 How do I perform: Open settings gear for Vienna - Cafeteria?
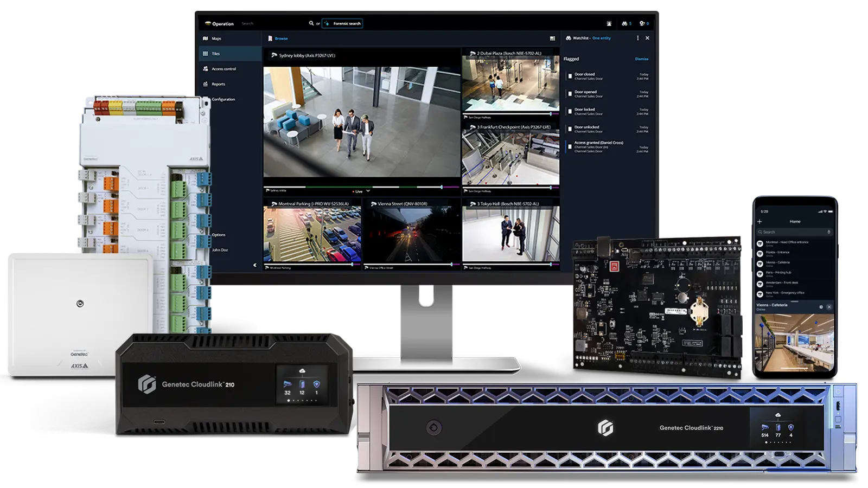(821, 307)
